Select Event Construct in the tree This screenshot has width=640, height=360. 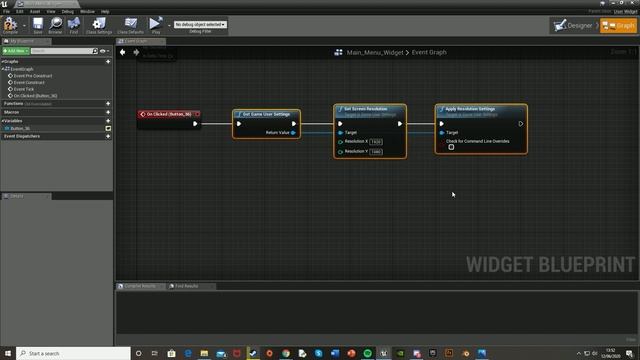pyautogui.click(x=29, y=82)
